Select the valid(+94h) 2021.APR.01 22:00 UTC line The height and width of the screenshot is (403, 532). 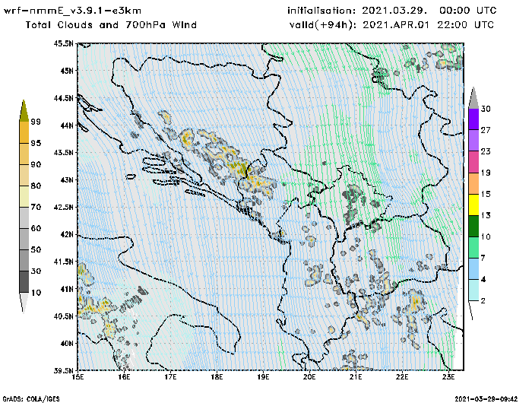click(391, 25)
